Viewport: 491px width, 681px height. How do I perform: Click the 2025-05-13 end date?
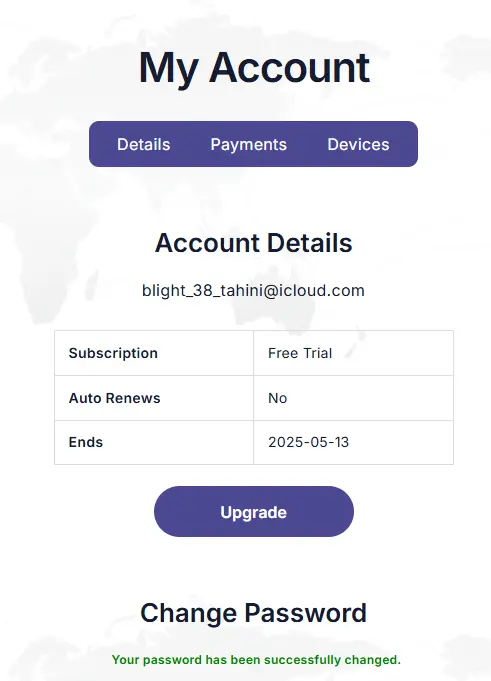click(x=308, y=442)
